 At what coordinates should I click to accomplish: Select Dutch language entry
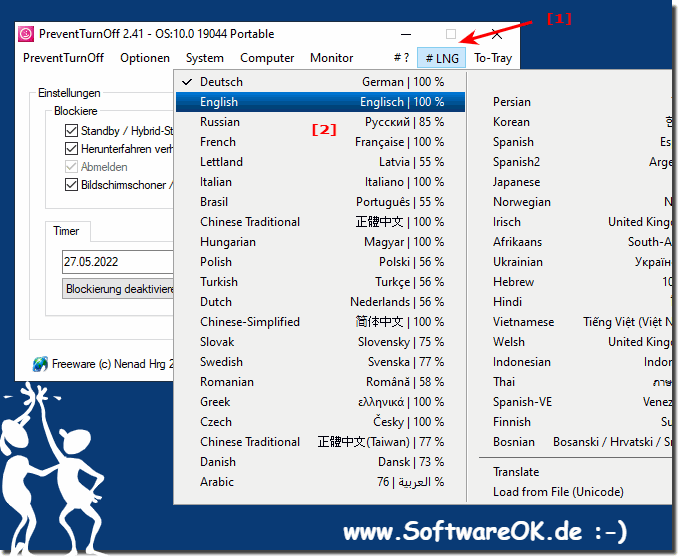click(320, 302)
